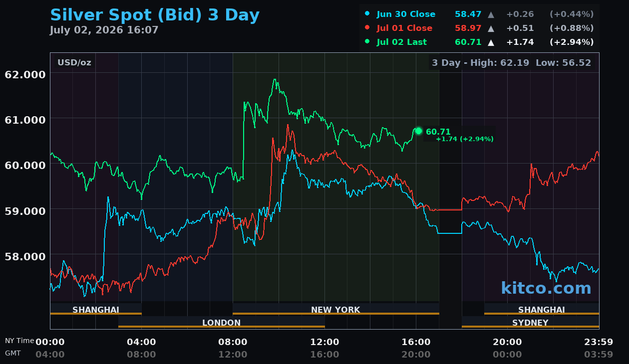The width and height of the screenshot is (629, 364).
Task: Click the 3 Day High: 62.19 readout
Action: 481,63
